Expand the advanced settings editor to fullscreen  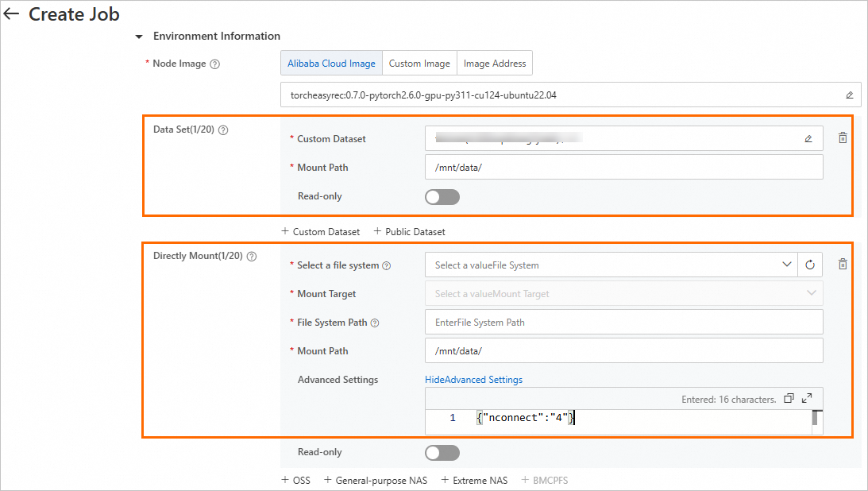807,399
